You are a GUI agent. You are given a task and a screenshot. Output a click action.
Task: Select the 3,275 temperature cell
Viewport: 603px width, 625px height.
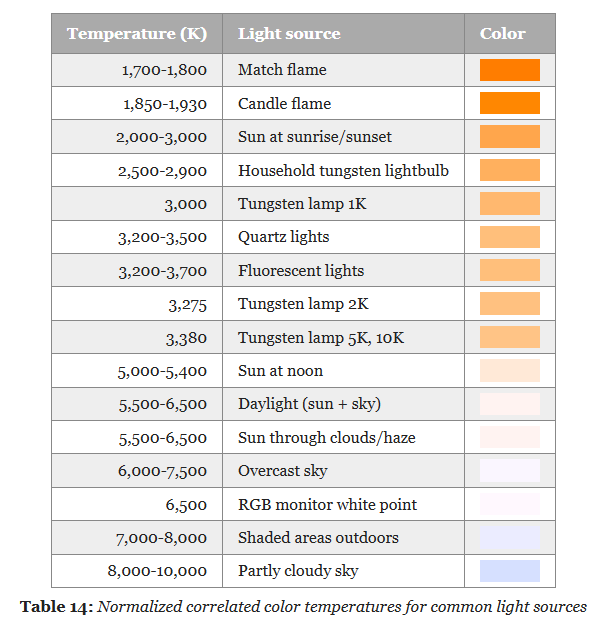187,304
